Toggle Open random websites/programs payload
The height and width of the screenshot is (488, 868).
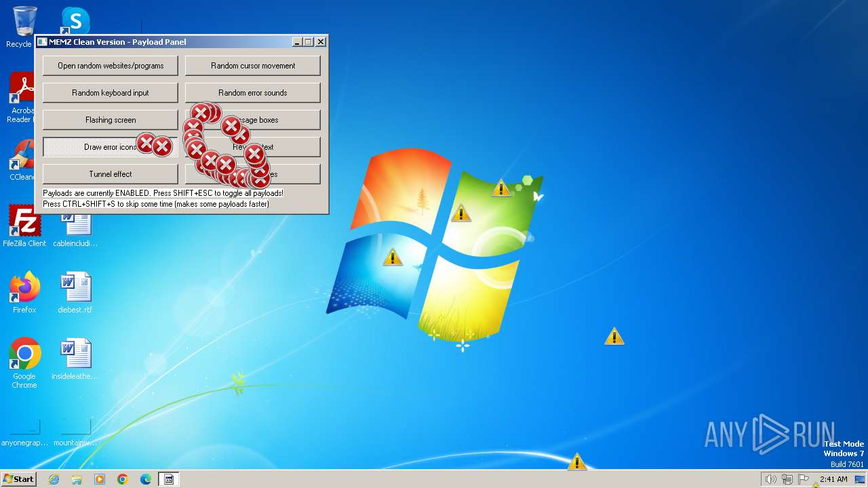111,66
